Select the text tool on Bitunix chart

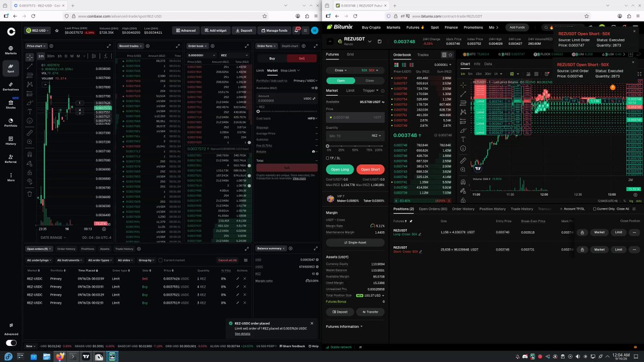(463, 139)
